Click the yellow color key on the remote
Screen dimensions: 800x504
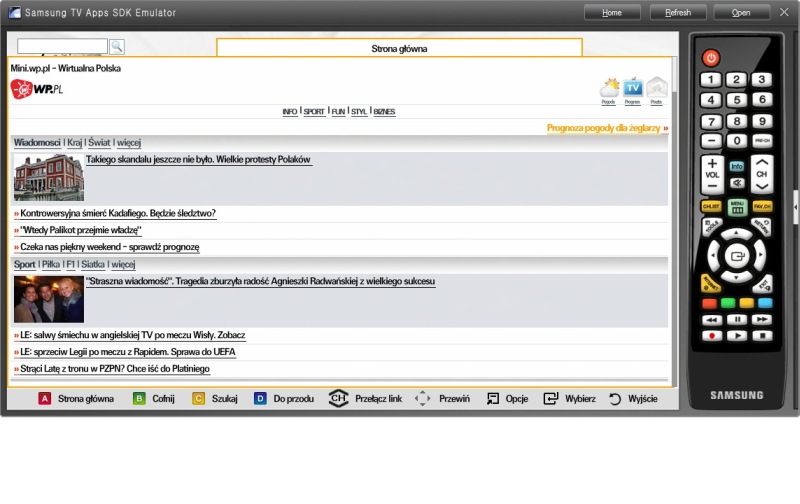pyautogui.click(x=746, y=304)
